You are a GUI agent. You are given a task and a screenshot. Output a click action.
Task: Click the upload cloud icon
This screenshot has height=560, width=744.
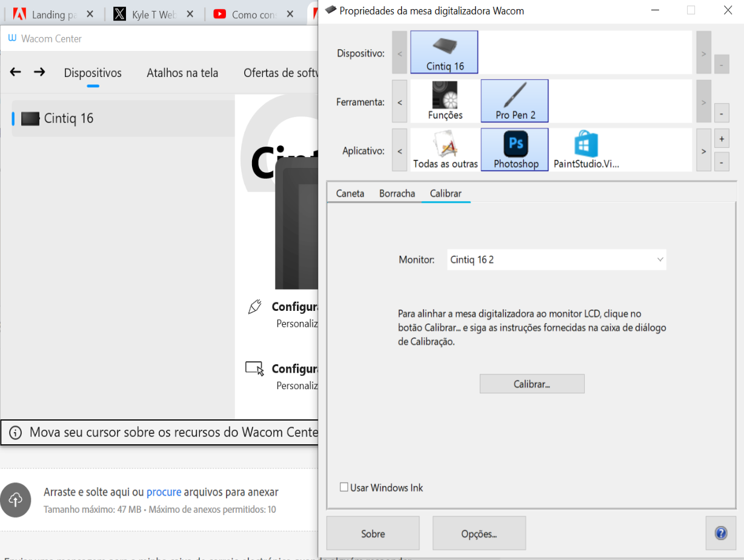[16, 499]
